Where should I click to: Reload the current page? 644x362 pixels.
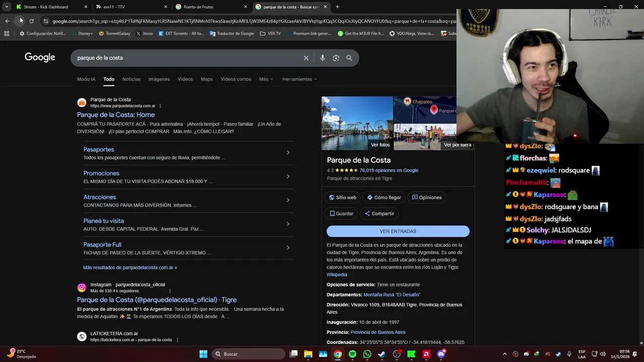point(32,21)
